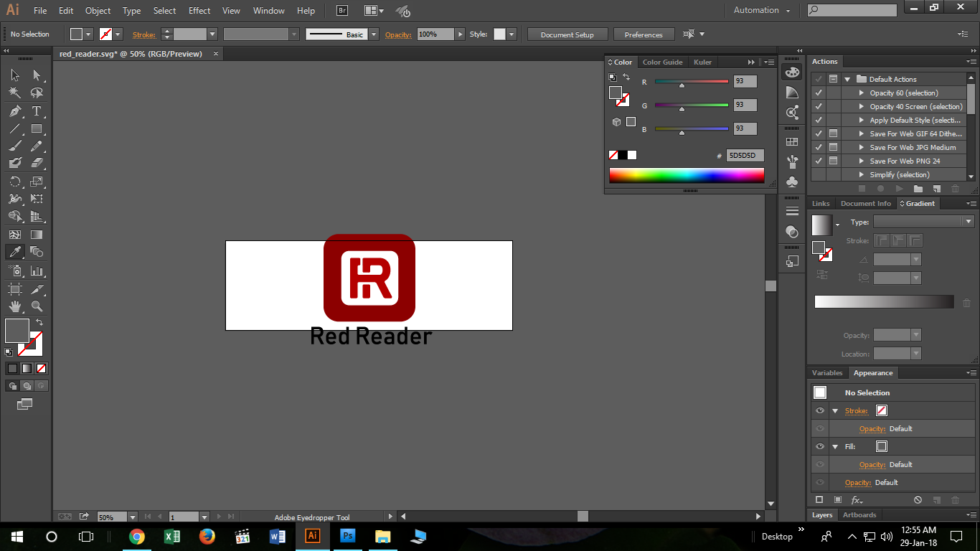Viewport: 980px width, 551px height.
Task: Click the color spectrum bar
Action: tap(687, 175)
